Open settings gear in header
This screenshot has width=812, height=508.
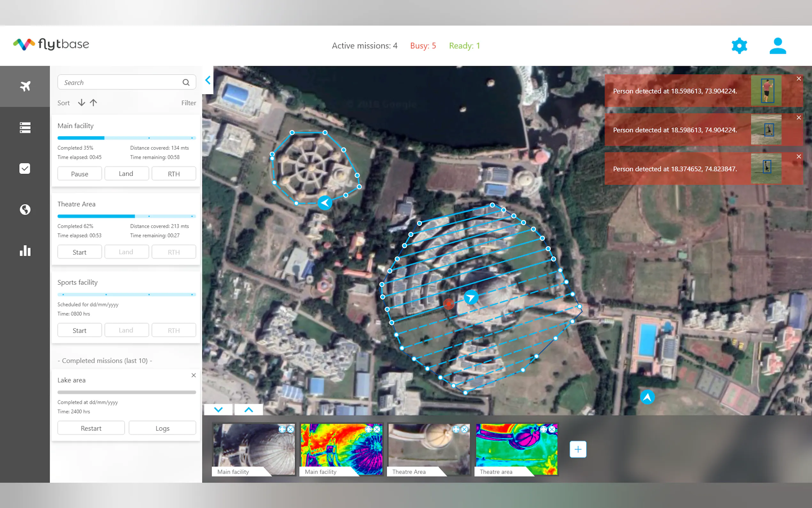pyautogui.click(x=739, y=46)
